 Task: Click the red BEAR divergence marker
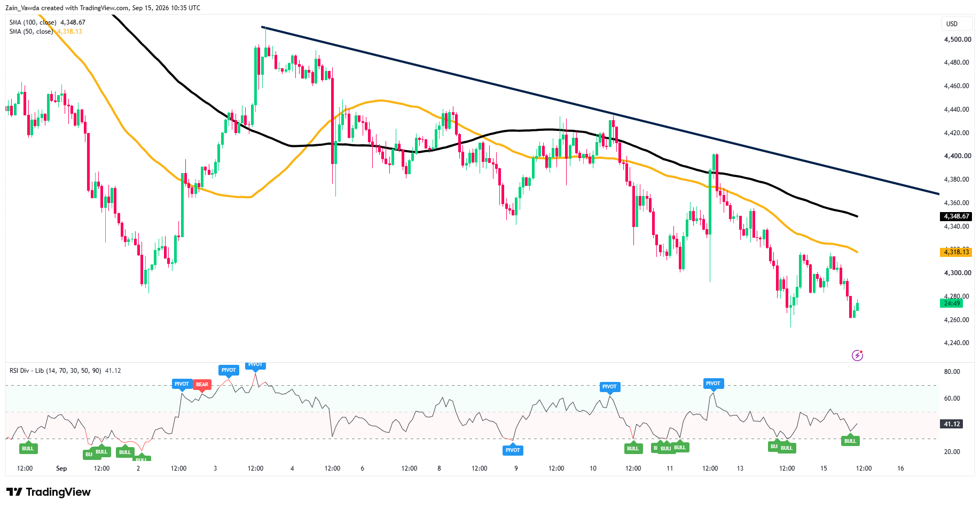[202, 384]
